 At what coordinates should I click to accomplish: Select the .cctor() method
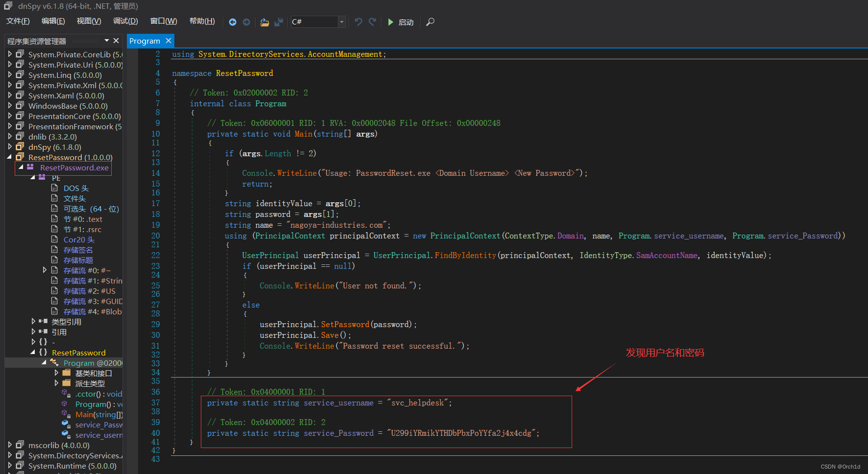click(x=98, y=394)
